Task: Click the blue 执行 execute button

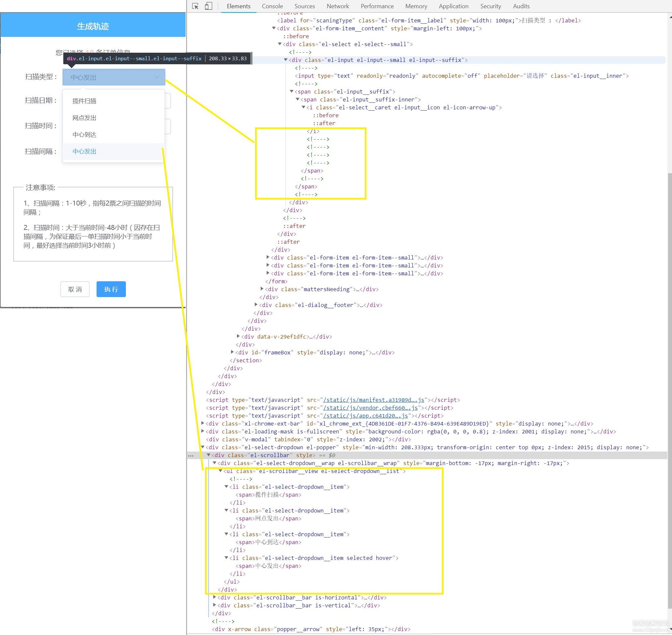Action: pyautogui.click(x=111, y=289)
